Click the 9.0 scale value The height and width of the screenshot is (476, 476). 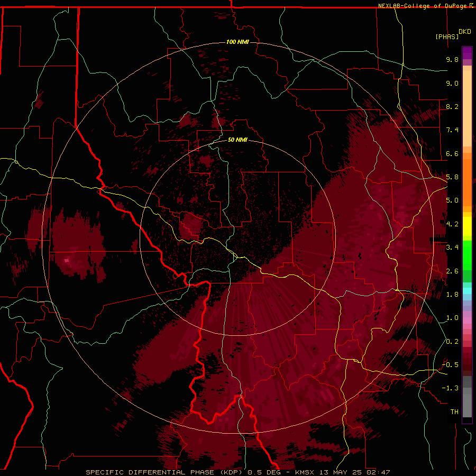click(x=452, y=83)
